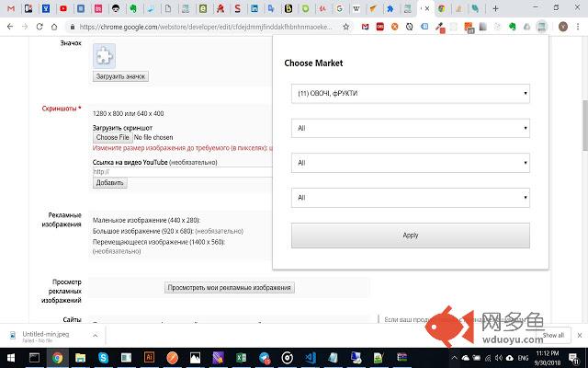The image size is (588, 368).
Task: Expand the "(11) ОВОЧІ, ФРУКТИ" market dropdown
Action: tap(410, 93)
